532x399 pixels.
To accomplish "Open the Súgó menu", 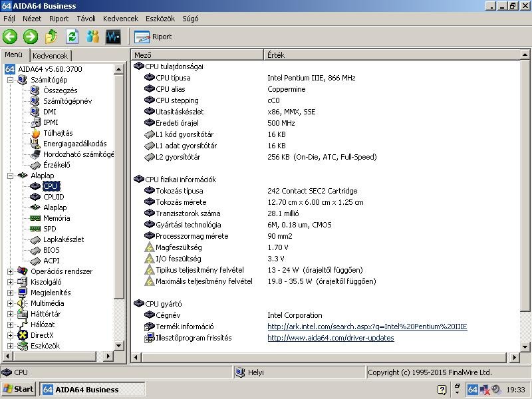I will pyautogui.click(x=190, y=19).
